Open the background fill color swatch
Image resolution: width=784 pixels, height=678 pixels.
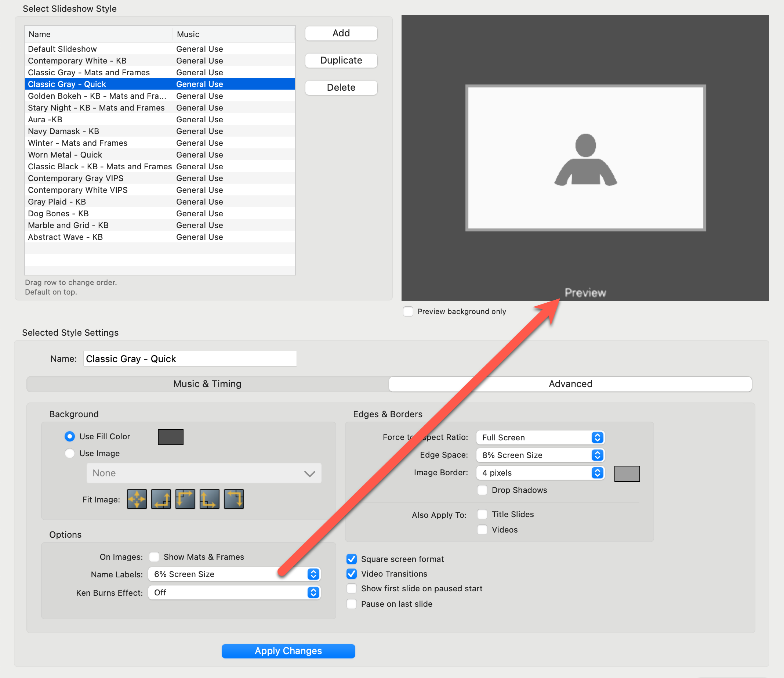coord(170,437)
